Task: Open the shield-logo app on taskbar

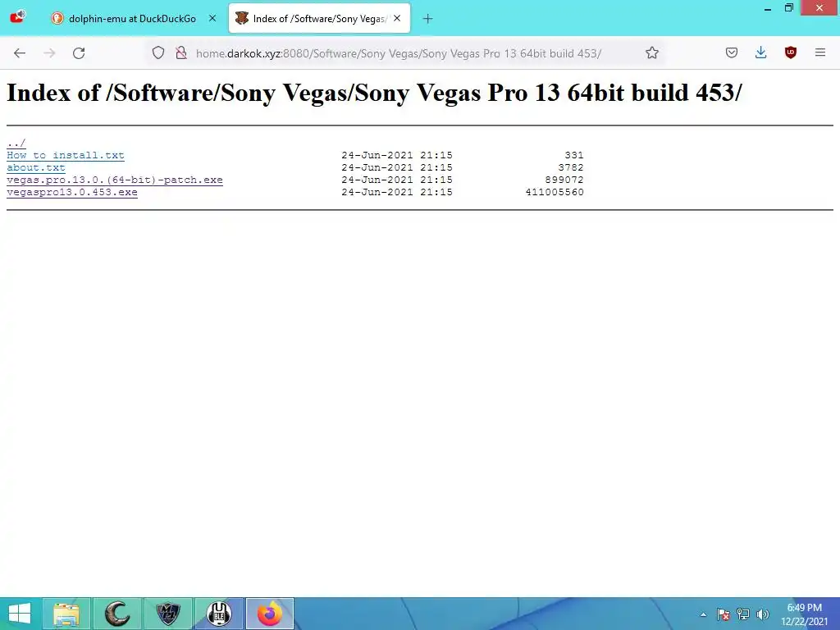Action: click(x=168, y=614)
